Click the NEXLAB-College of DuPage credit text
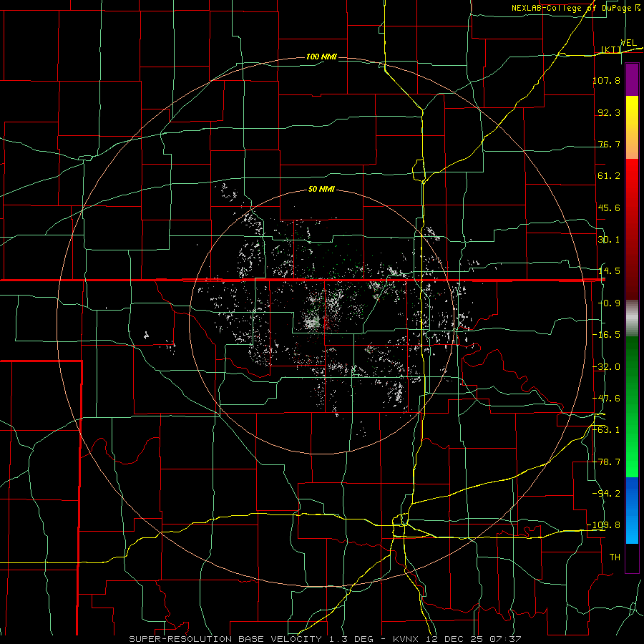 [572, 8]
